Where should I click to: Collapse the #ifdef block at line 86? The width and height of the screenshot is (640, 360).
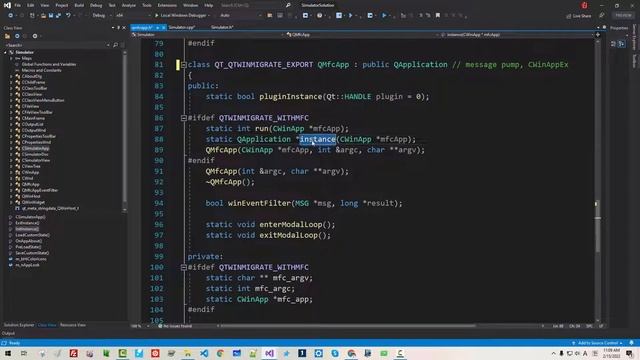pyautogui.click(x=184, y=118)
